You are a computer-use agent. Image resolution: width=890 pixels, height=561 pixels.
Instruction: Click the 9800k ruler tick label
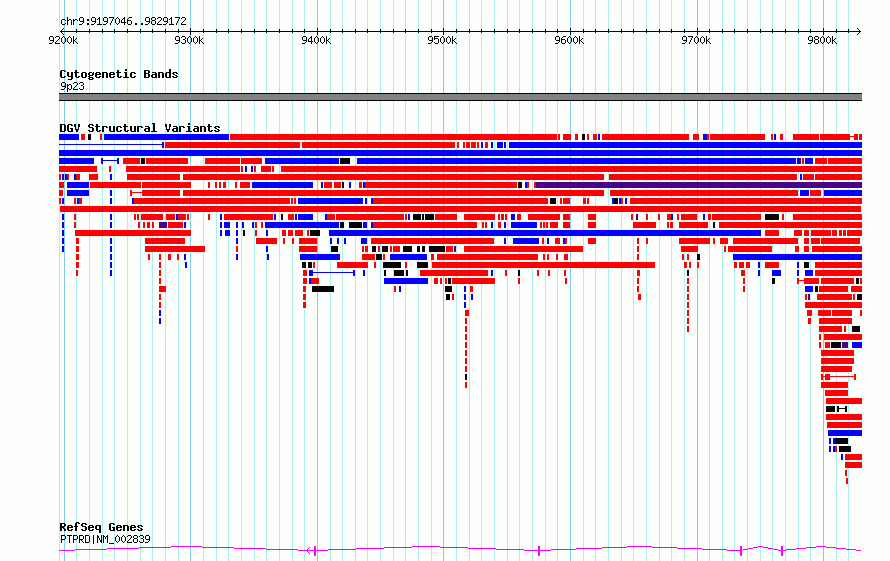tap(822, 40)
